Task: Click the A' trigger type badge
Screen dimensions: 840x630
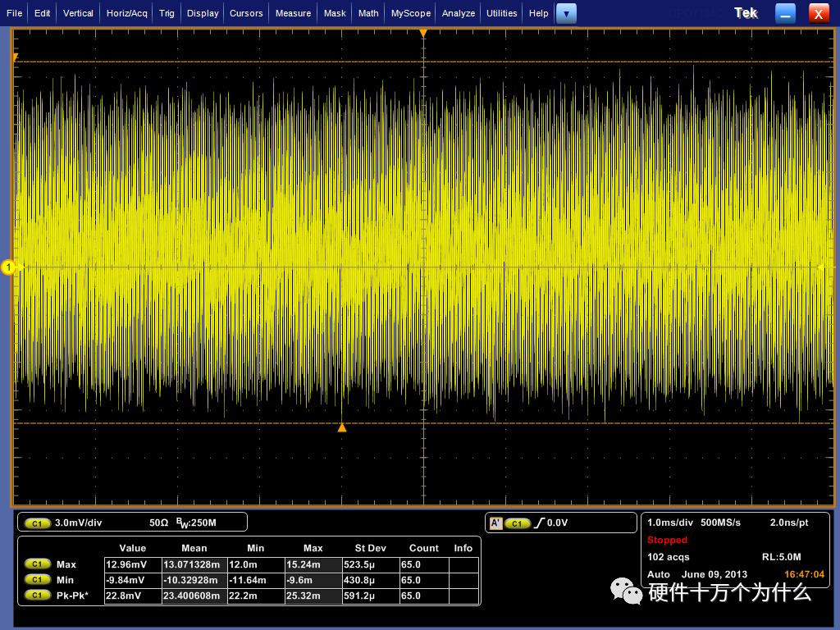Action: click(x=495, y=523)
